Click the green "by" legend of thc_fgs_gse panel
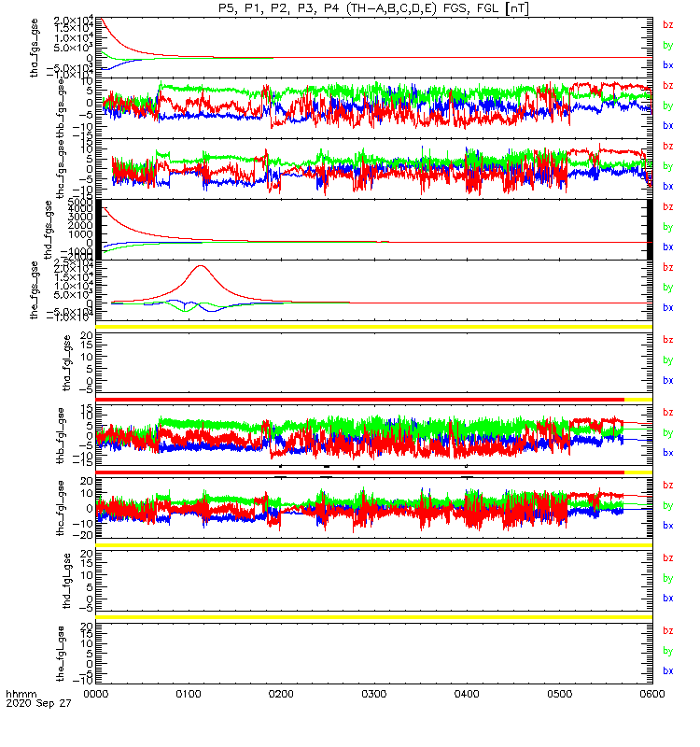 coord(668,166)
